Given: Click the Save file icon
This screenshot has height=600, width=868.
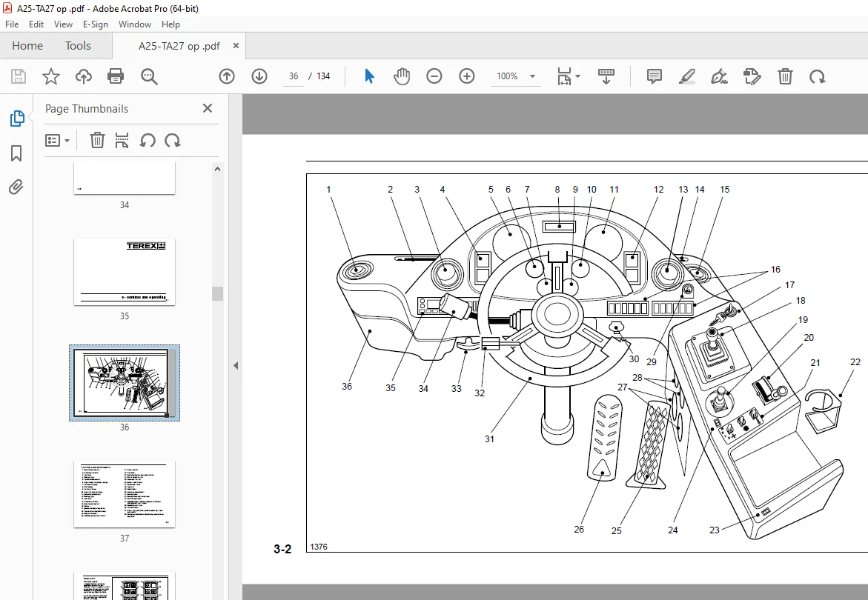Looking at the screenshot, I should point(19,76).
